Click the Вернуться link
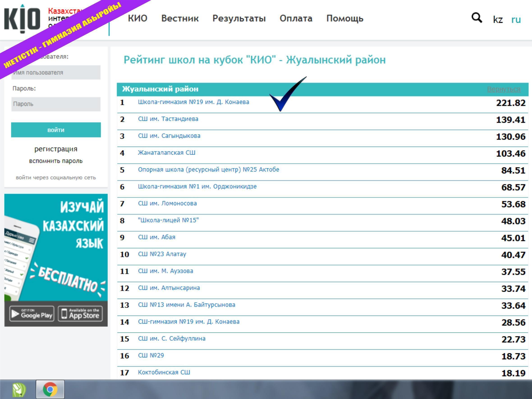The image size is (532, 399). coord(504,89)
